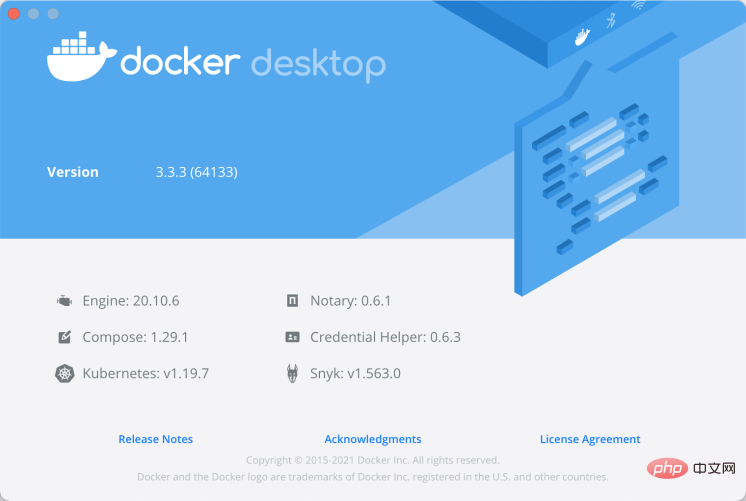Select the version number 3.3.3 (64133)
The width and height of the screenshot is (746, 501).
(196, 172)
